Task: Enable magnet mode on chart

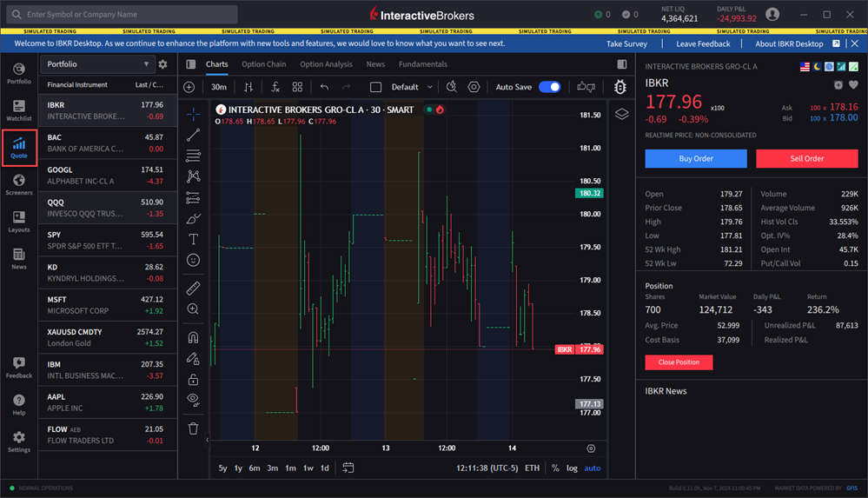Action: [x=193, y=337]
